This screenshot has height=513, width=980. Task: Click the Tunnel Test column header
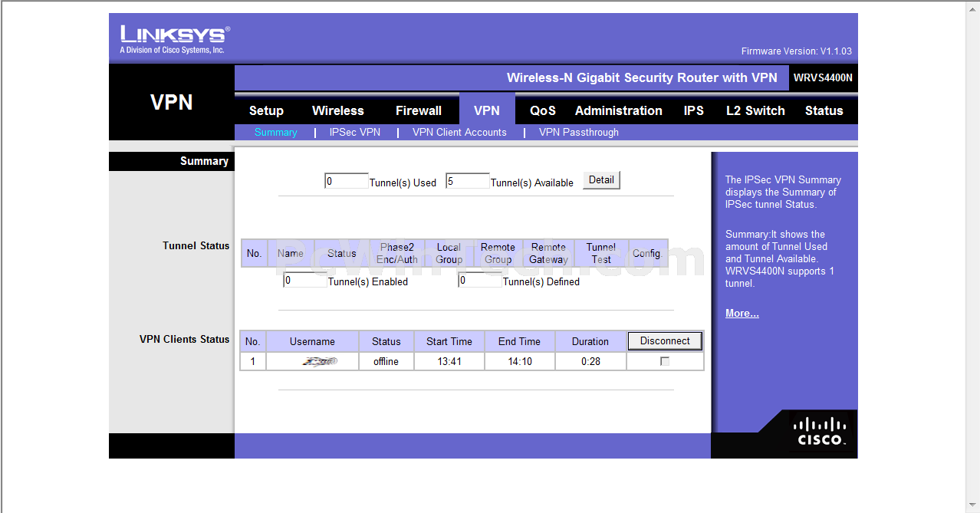coord(601,253)
